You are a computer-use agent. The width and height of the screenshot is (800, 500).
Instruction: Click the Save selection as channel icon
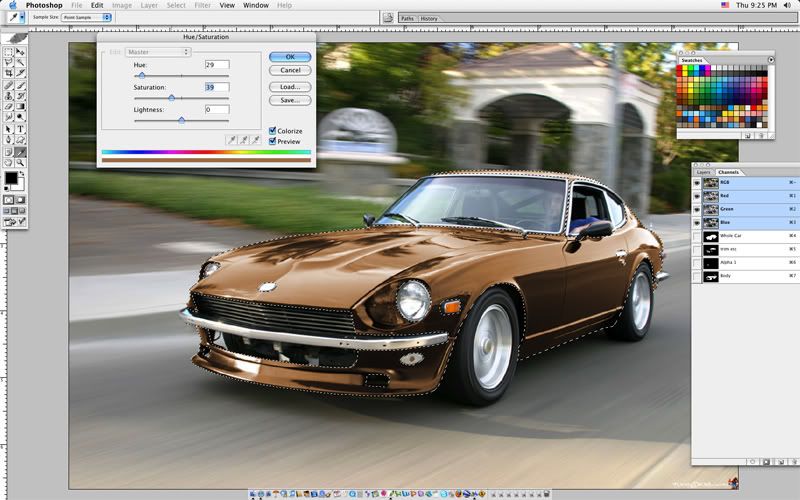pos(765,461)
